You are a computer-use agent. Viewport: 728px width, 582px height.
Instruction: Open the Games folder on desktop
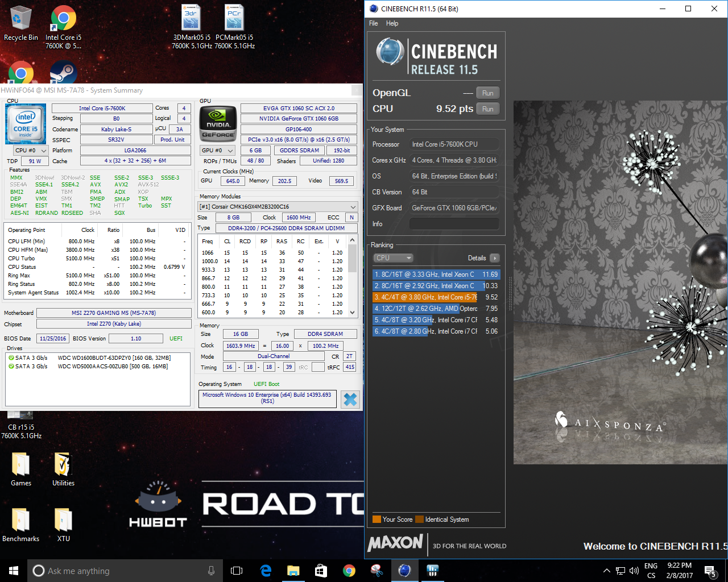[21, 469]
